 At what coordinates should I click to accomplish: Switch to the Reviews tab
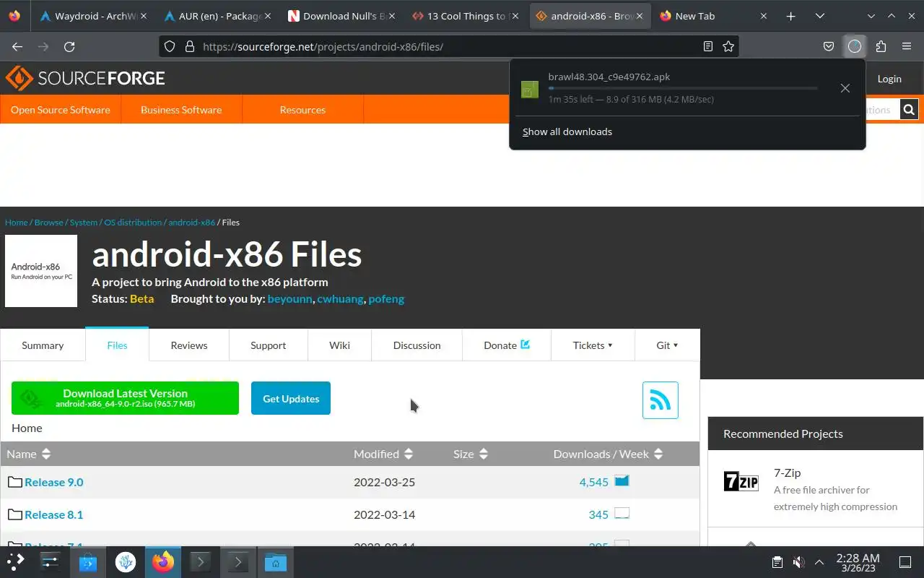(189, 345)
